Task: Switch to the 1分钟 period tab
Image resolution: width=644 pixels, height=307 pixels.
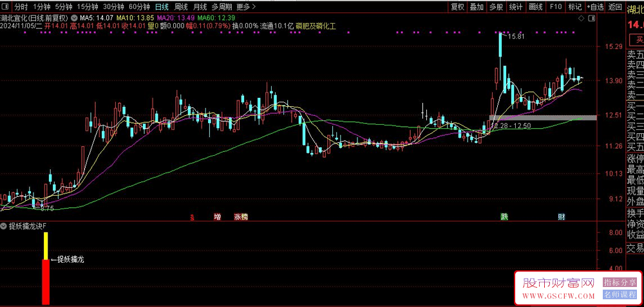Action: (41, 6)
